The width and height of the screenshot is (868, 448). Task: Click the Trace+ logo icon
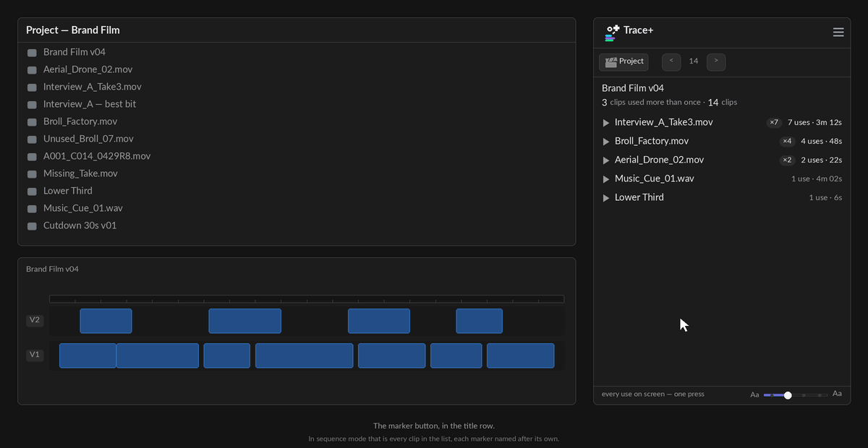pyautogui.click(x=612, y=33)
